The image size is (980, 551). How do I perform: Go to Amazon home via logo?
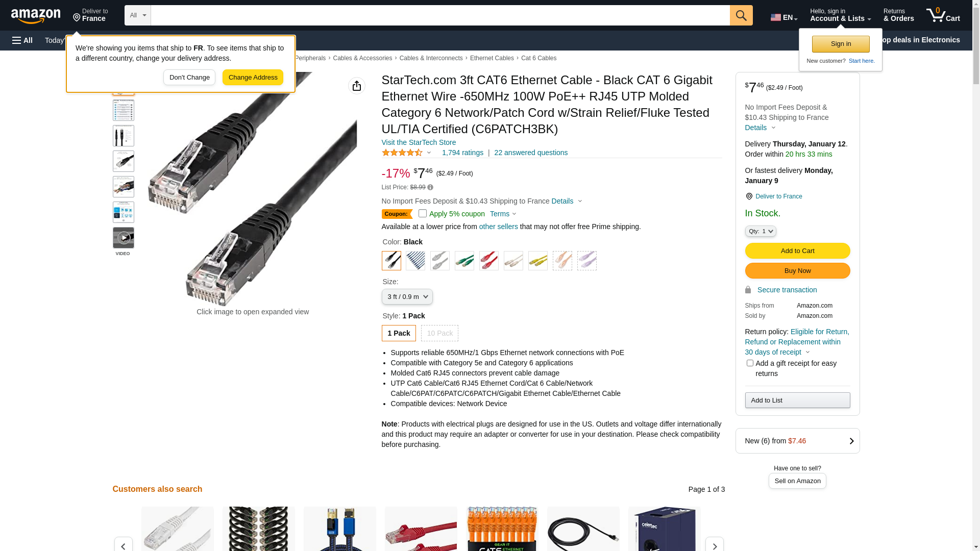36,16
